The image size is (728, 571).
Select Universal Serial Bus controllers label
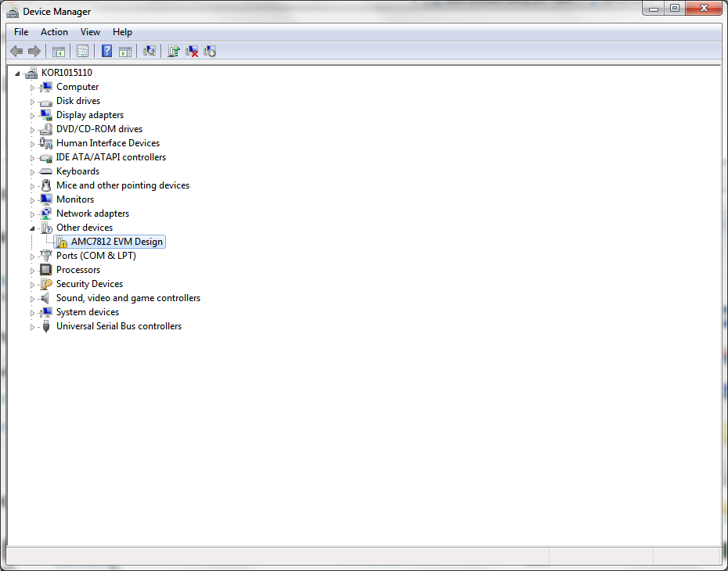coord(119,326)
